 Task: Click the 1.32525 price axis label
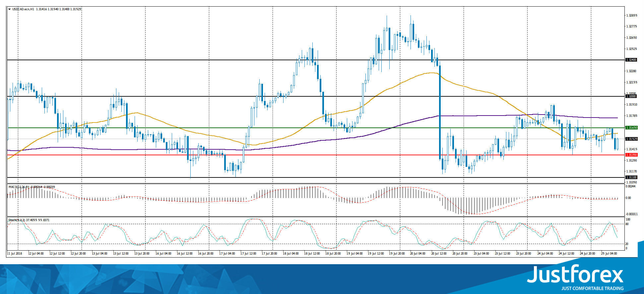tap(631, 49)
